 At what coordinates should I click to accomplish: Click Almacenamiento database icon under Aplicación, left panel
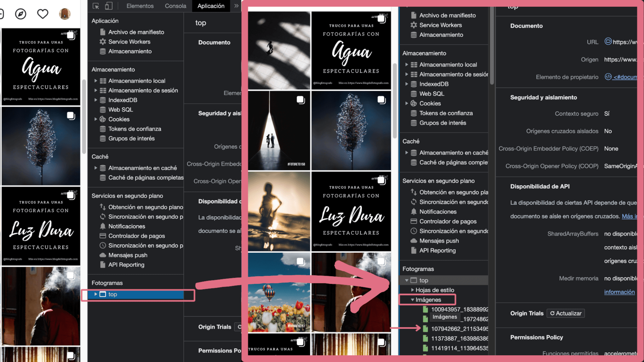pyautogui.click(x=103, y=51)
